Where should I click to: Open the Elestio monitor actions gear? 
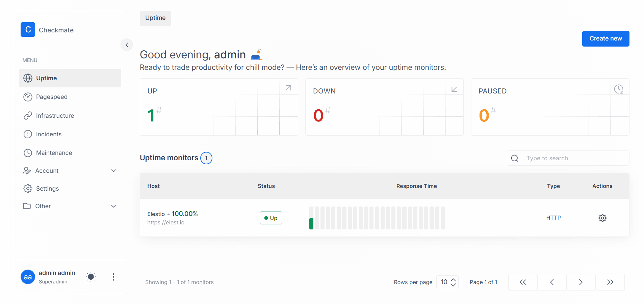click(x=602, y=218)
